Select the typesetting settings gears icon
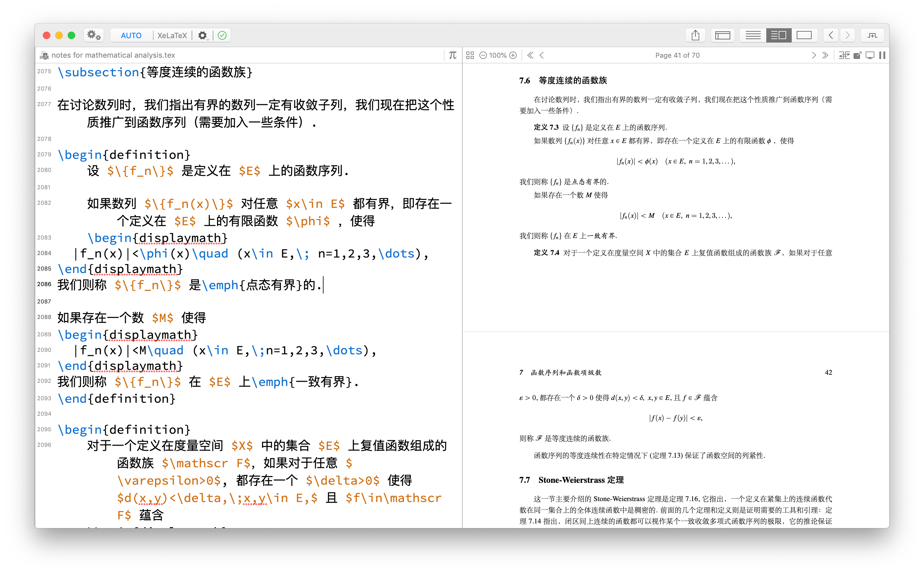This screenshot has width=924, height=574. (93, 35)
